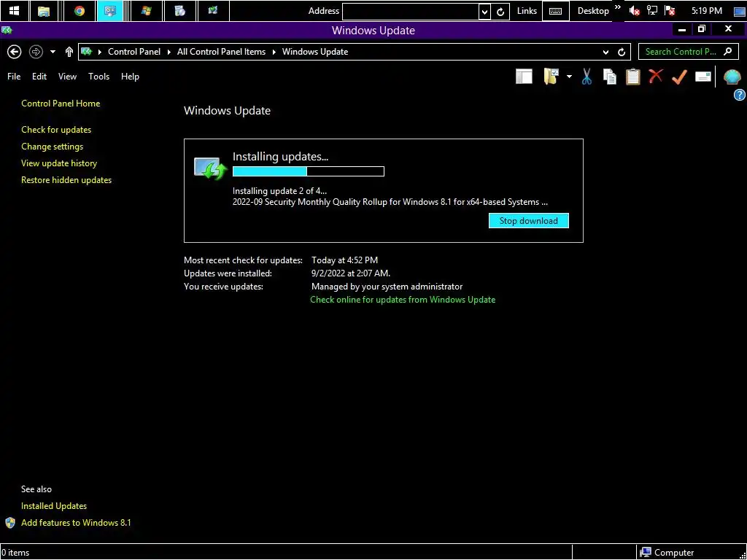Open the Edit menu
747x560 pixels.
click(39, 76)
